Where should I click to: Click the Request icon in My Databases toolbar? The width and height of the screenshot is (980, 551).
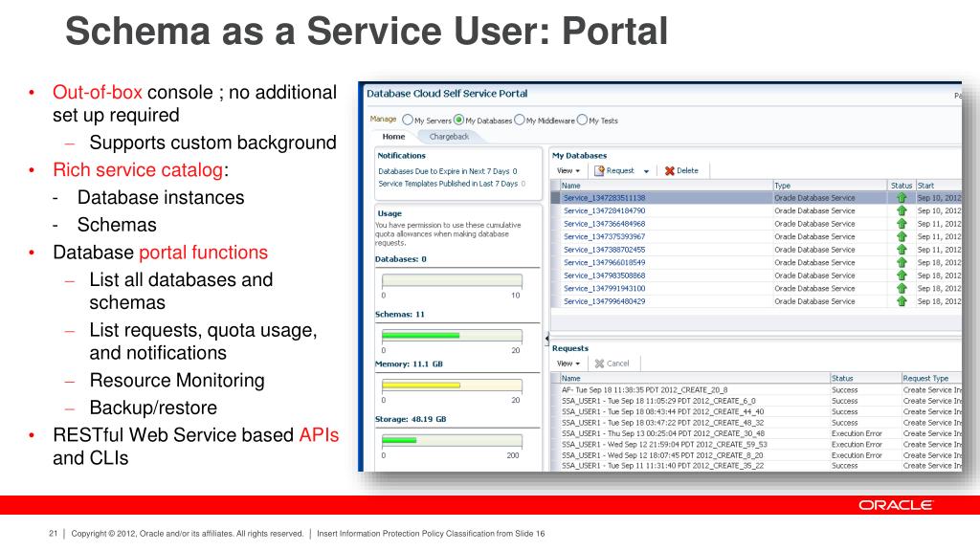(599, 170)
